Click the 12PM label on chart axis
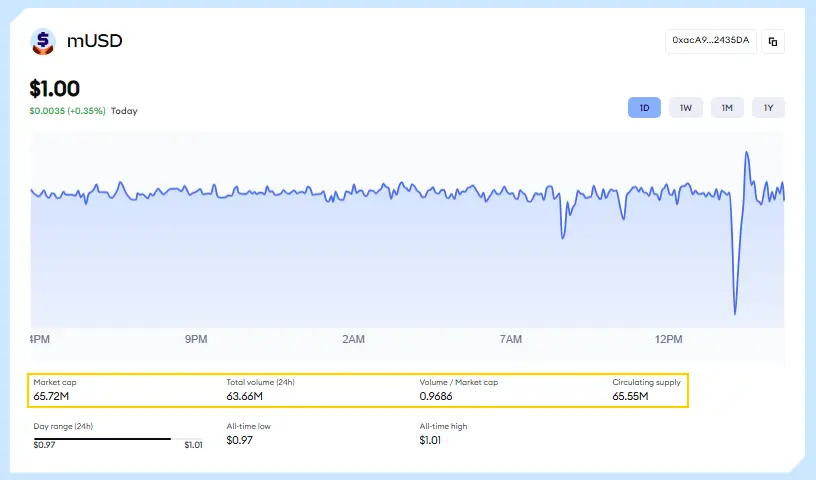The image size is (816, 480). 668,340
